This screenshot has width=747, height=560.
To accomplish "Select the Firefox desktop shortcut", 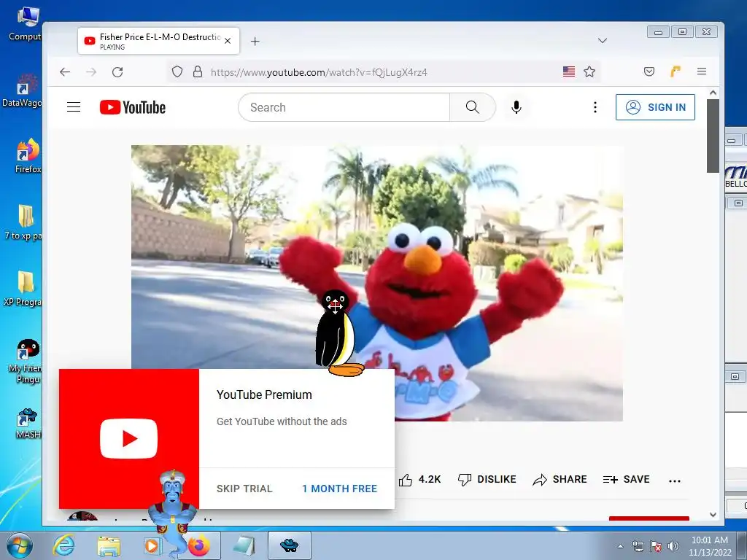I will click(x=28, y=156).
